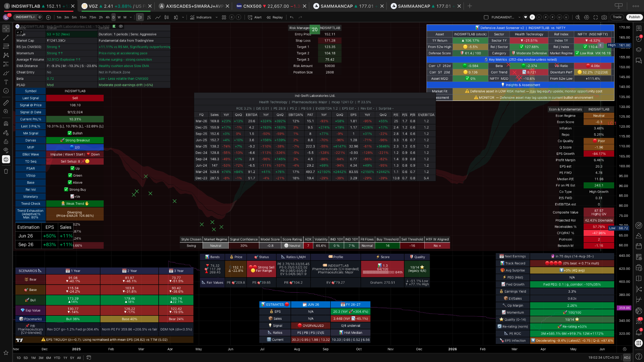Screen dimensions: 644x362
Task: Select the trend line drawing tool
Action: point(6,37)
